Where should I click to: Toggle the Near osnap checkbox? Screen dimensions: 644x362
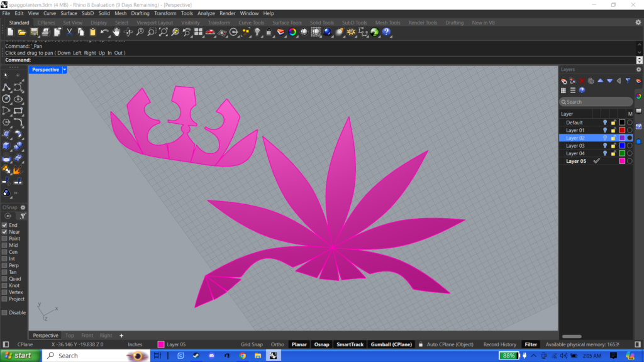[x=4, y=232]
